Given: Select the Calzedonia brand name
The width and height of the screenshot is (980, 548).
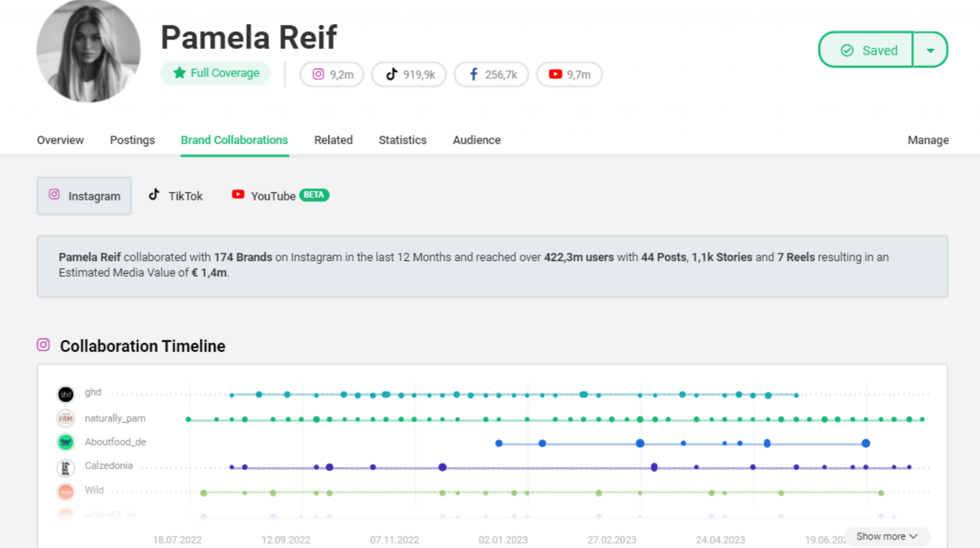Looking at the screenshot, I should tap(109, 465).
